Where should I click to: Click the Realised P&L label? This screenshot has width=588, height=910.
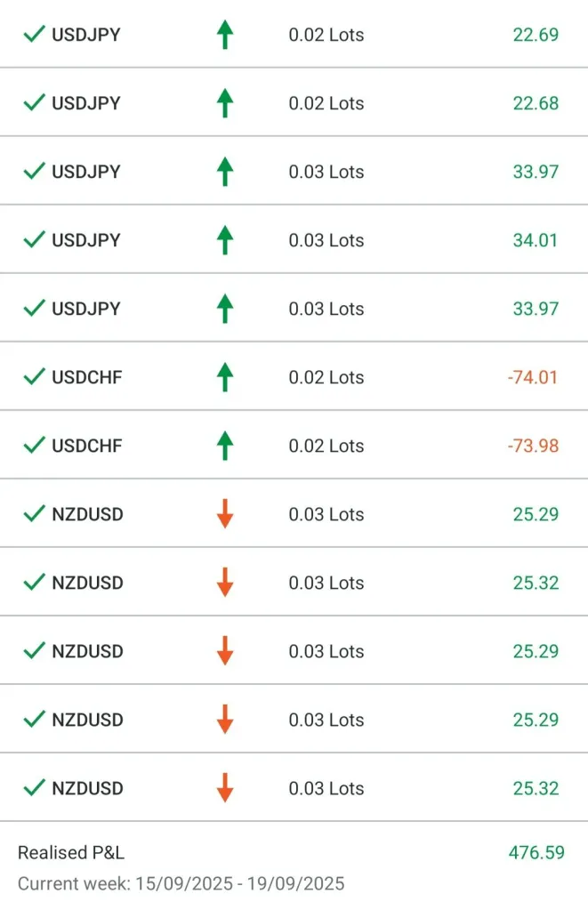71,852
